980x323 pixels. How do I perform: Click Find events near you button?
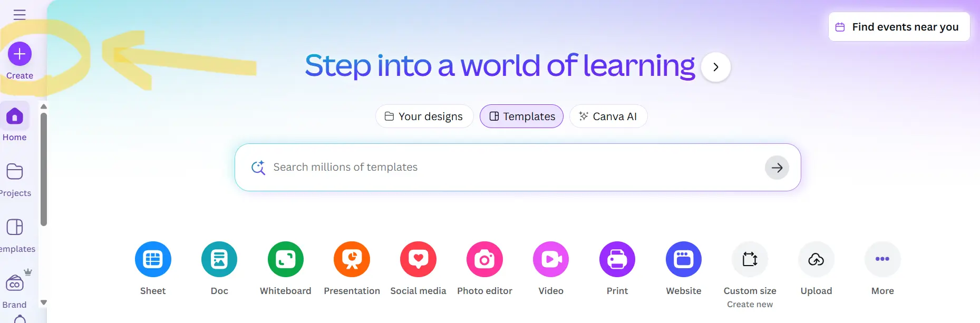[899, 27]
